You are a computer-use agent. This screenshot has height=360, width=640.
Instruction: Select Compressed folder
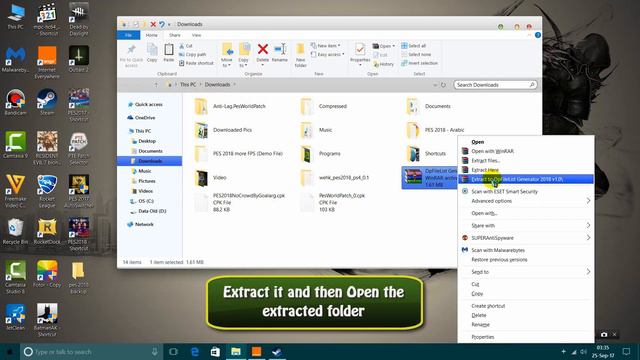pos(324,107)
